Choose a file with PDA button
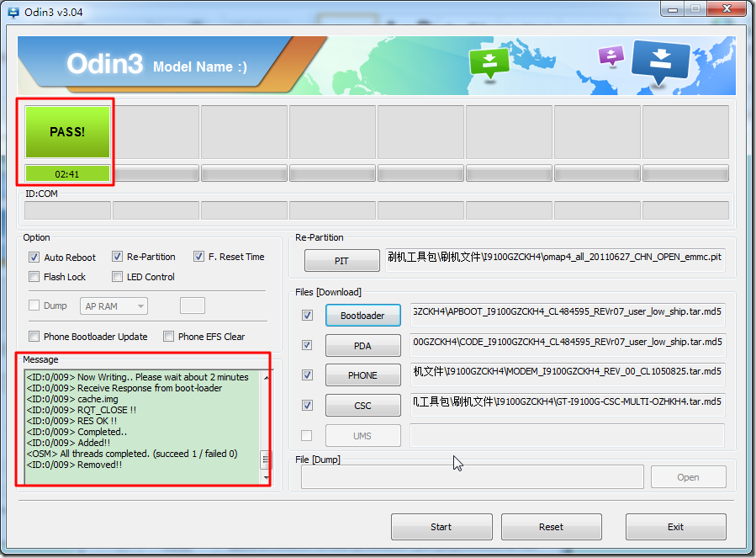Screen dimensions: 756x558 [x=362, y=346]
